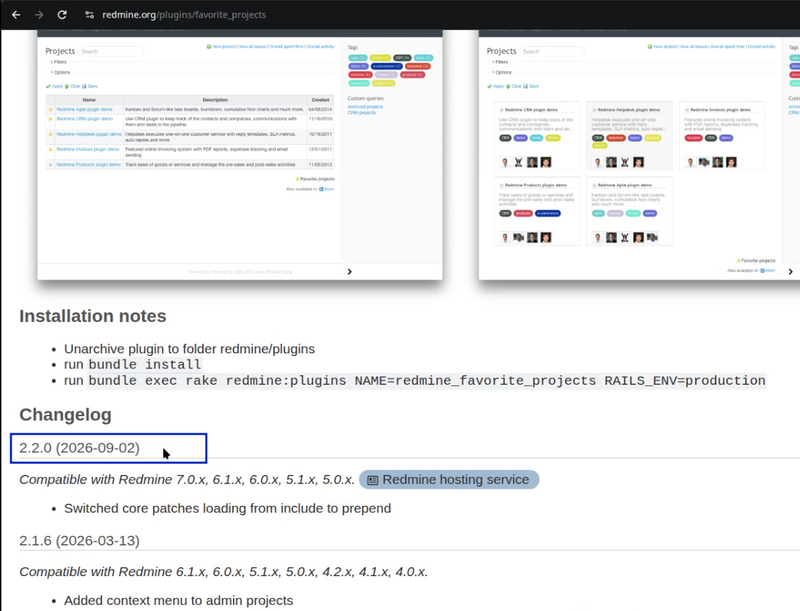This screenshot has width=800, height=611.
Task: Open the Redmine hosting service badge
Action: tap(449, 479)
